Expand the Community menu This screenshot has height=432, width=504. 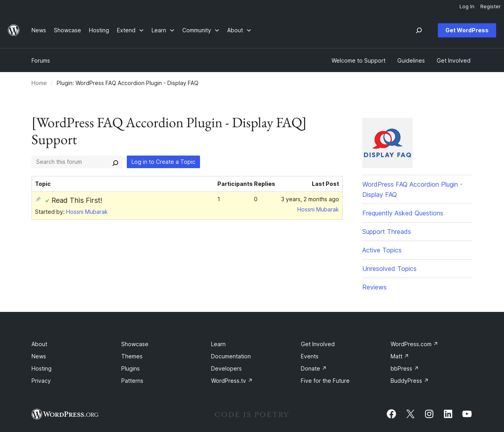(x=200, y=30)
